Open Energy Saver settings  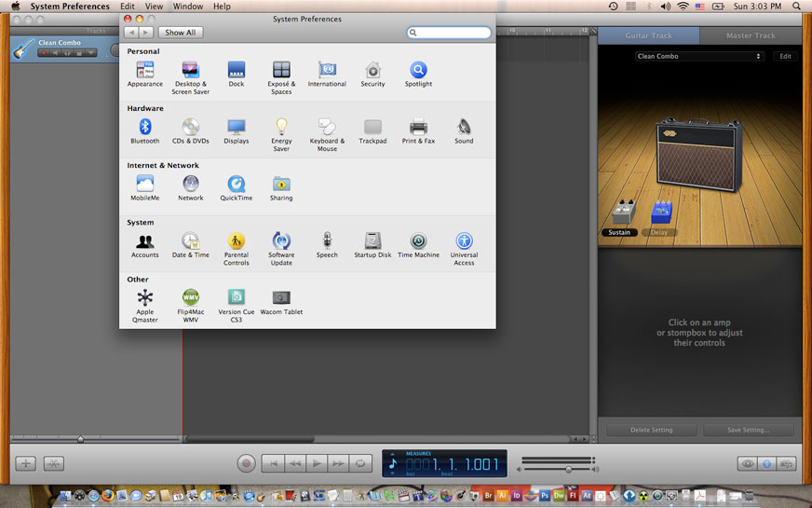281,128
